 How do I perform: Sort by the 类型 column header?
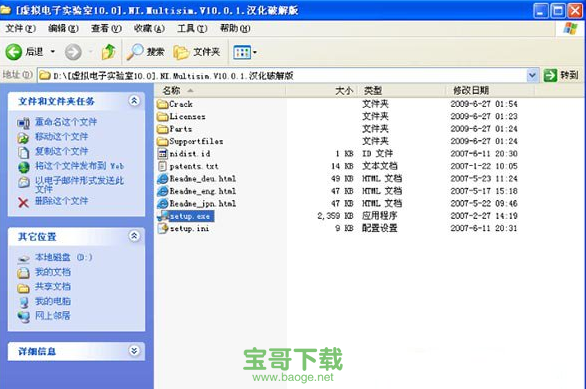(402, 90)
